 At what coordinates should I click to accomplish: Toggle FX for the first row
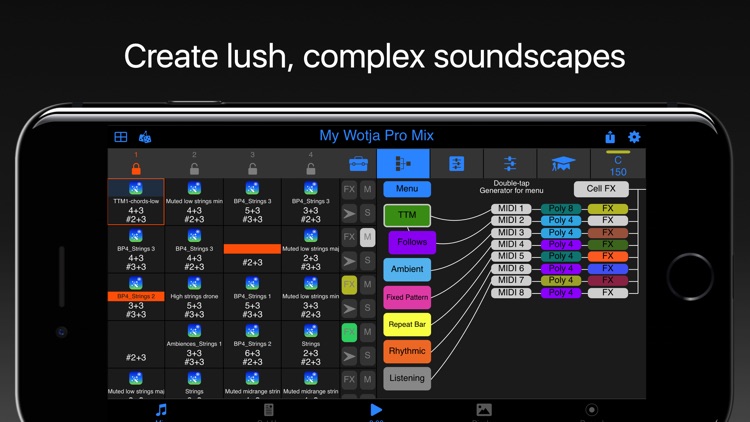(349, 189)
